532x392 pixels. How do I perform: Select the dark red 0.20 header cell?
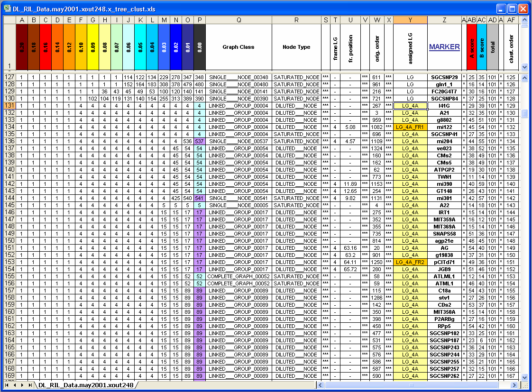(22, 47)
